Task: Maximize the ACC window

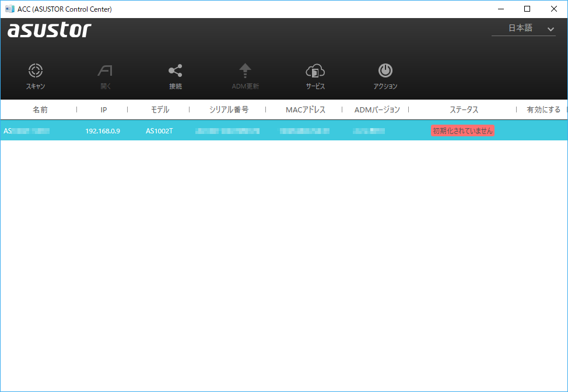Action: click(x=527, y=9)
